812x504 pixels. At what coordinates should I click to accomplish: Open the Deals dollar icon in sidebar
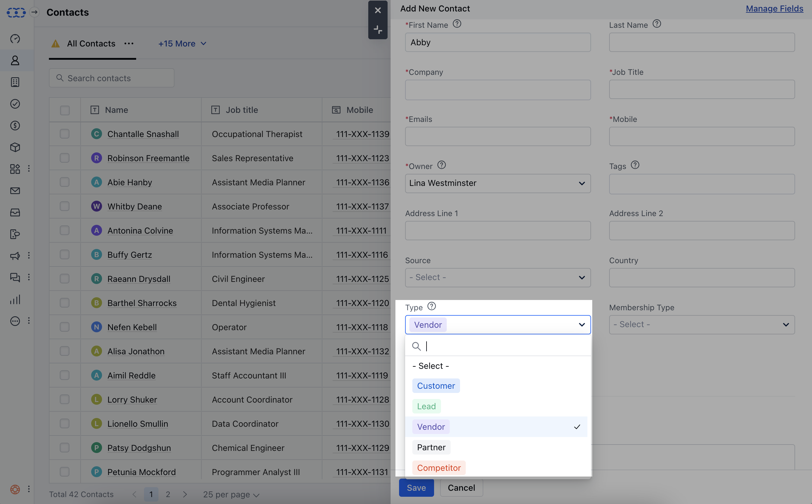(x=15, y=126)
